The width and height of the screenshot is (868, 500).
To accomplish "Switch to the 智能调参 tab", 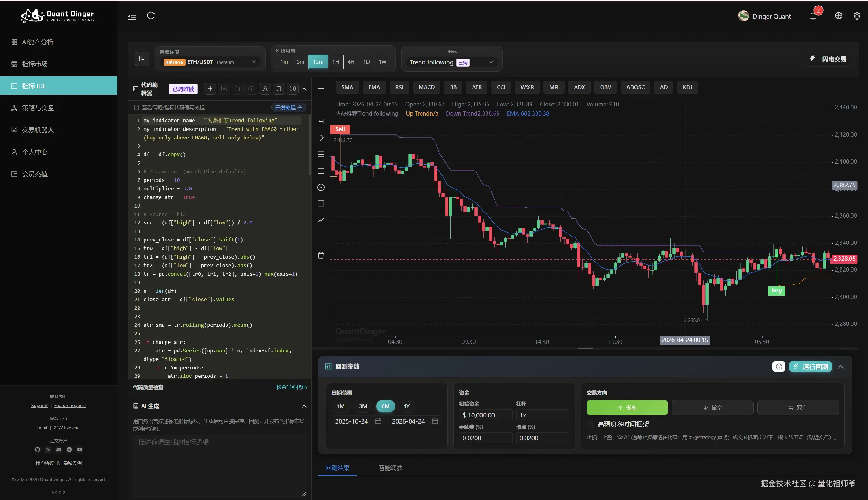I will pos(390,468).
